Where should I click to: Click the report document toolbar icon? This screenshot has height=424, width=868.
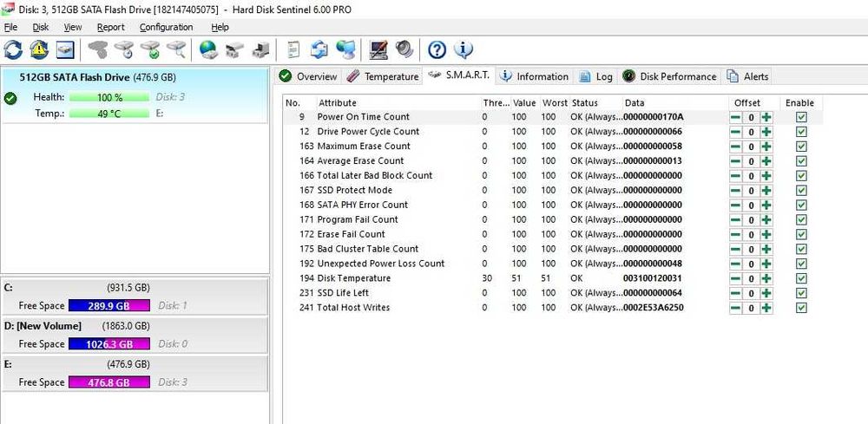pyautogui.click(x=293, y=49)
